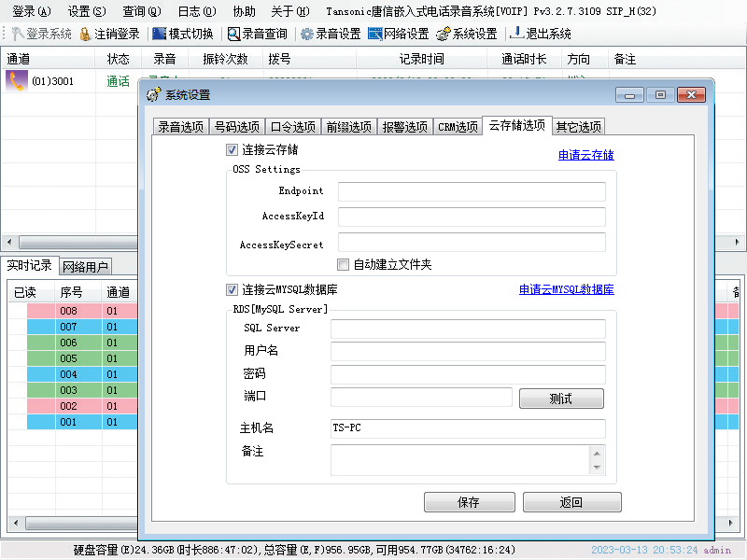Select the 实时记录 tab
Viewport: 747px width, 560px height.
(29, 265)
